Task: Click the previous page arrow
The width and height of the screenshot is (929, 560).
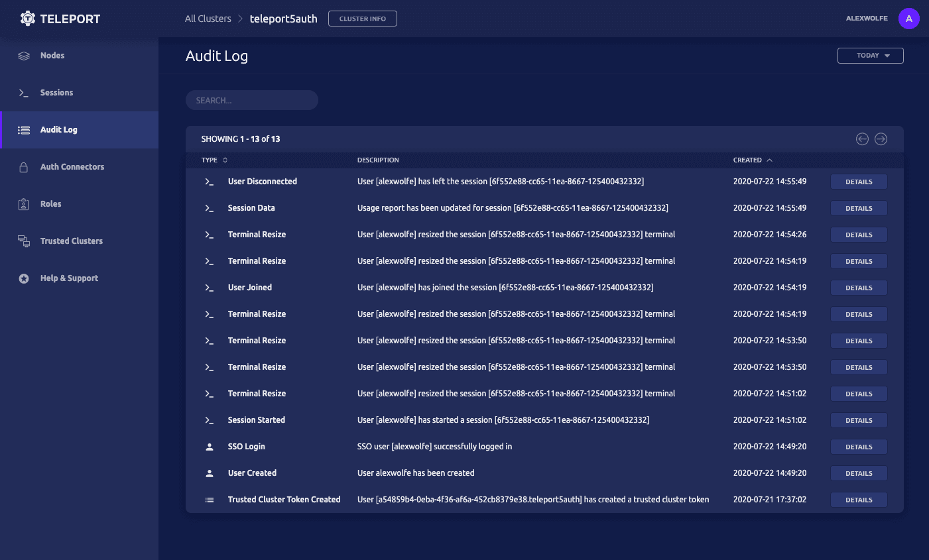Action: pos(862,139)
